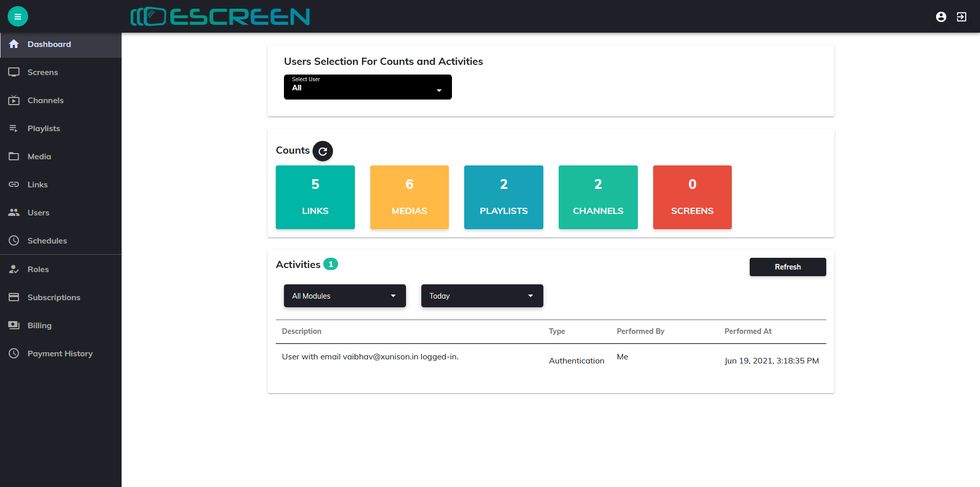Click the Links chain icon in sidebar
Screen dimensions: 980x487
point(14,184)
